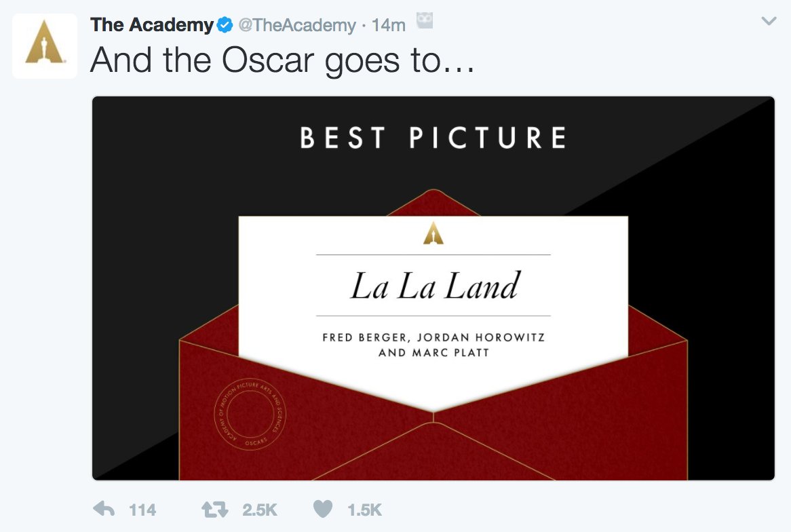Click the "And the Oscar goes to…" tweet text
This screenshot has width=791, height=532.
tap(282, 60)
